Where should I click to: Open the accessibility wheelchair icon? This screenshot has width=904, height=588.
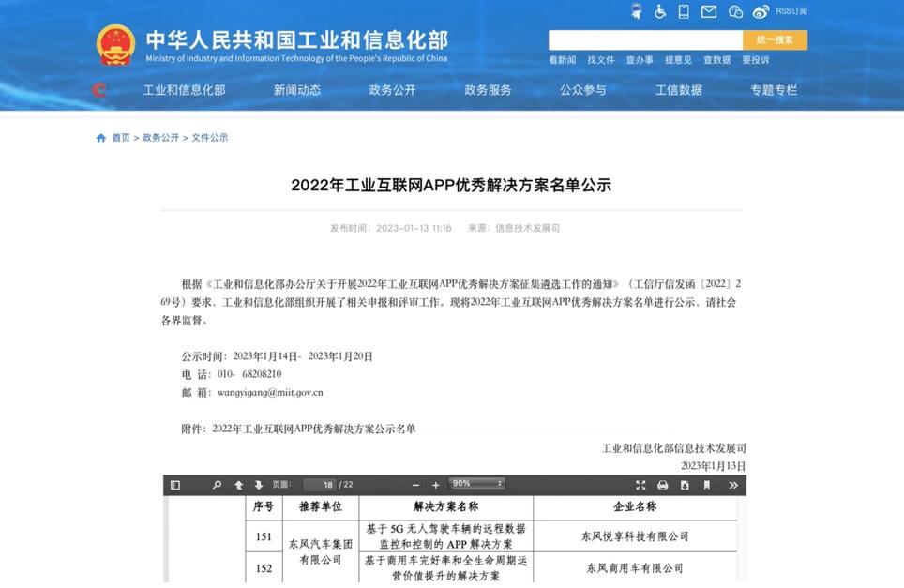(x=660, y=11)
